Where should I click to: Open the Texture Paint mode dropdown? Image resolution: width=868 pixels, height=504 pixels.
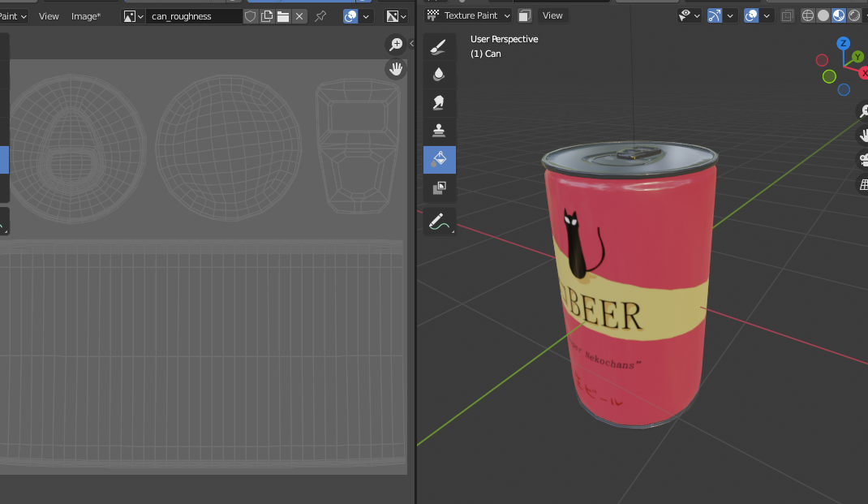tap(469, 15)
